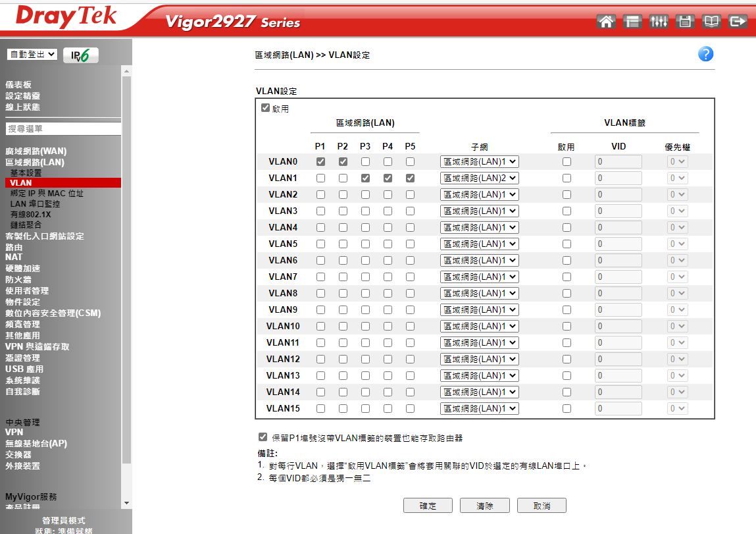Open the sliders settings icon in header
The height and width of the screenshot is (534, 756).
pyautogui.click(x=659, y=22)
